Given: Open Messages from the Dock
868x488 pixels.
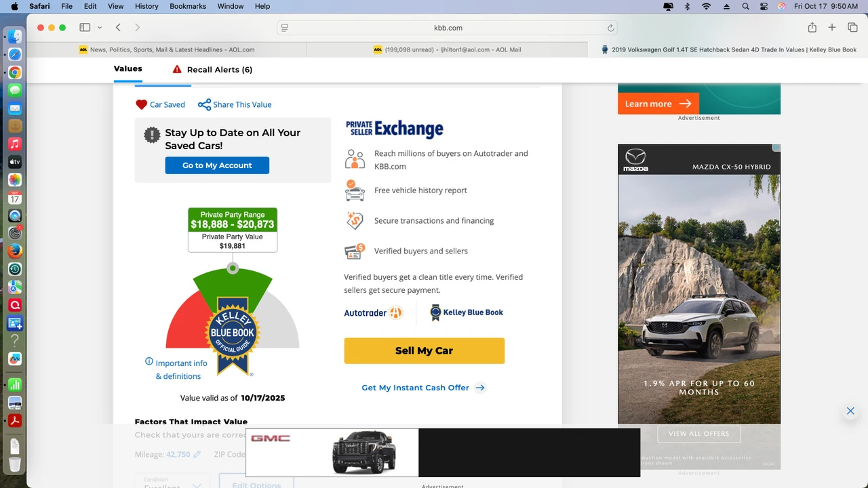Looking at the screenshot, I should point(14,90).
